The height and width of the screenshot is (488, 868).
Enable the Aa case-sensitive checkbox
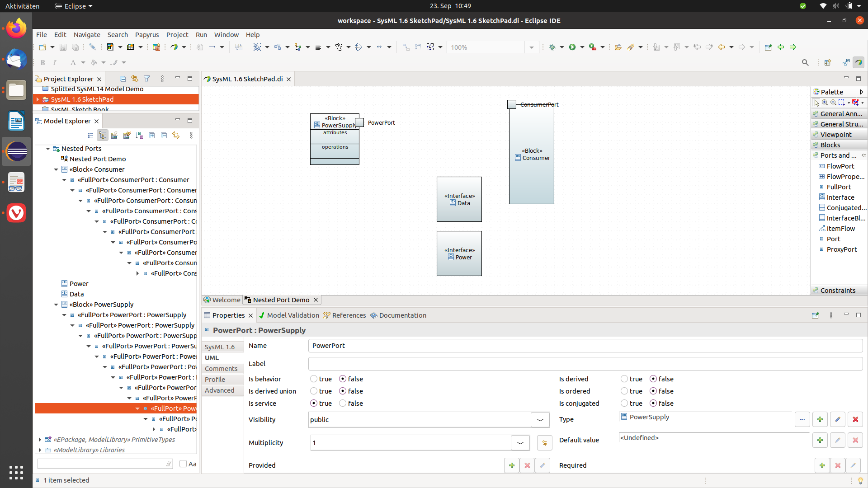point(183,464)
